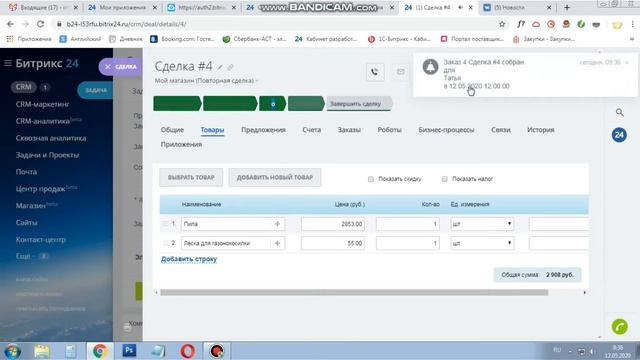Click plus icon in Леска для газонокосилки row
The width and height of the screenshot is (640, 360).
tap(277, 243)
